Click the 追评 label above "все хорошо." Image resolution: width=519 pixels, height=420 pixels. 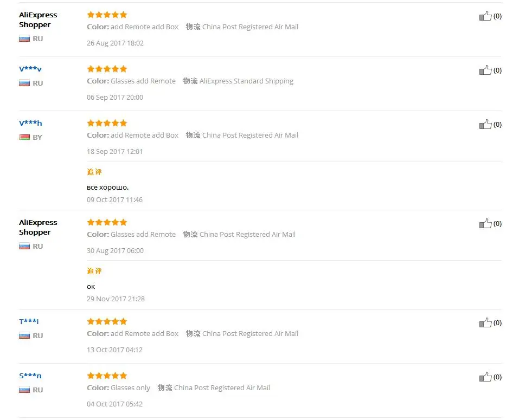pyautogui.click(x=94, y=172)
